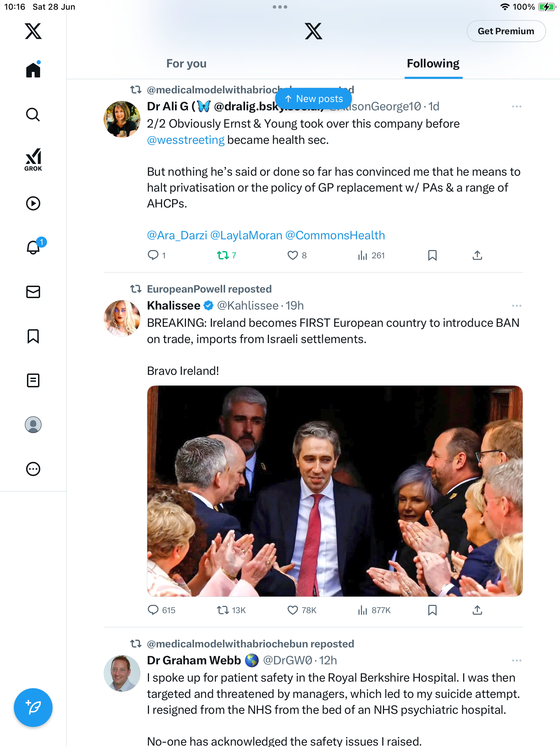Select the Following tab
The height and width of the screenshot is (747, 560).
(433, 64)
